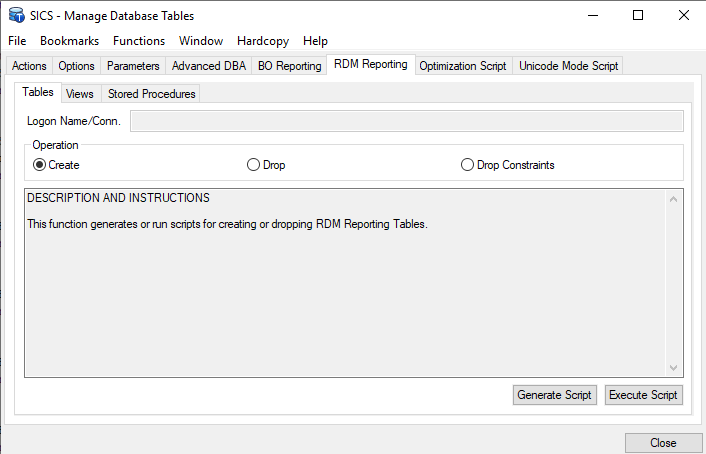This screenshot has height=454, width=706.
Task: Expand the Functions menu
Action: pyautogui.click(x=139, y=41)
